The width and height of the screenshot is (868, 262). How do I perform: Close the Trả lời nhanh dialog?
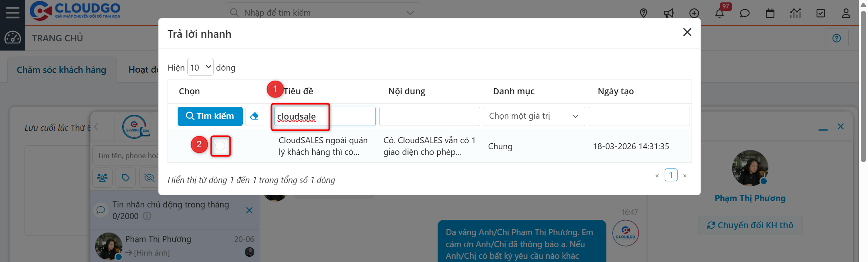coord(687,32)
